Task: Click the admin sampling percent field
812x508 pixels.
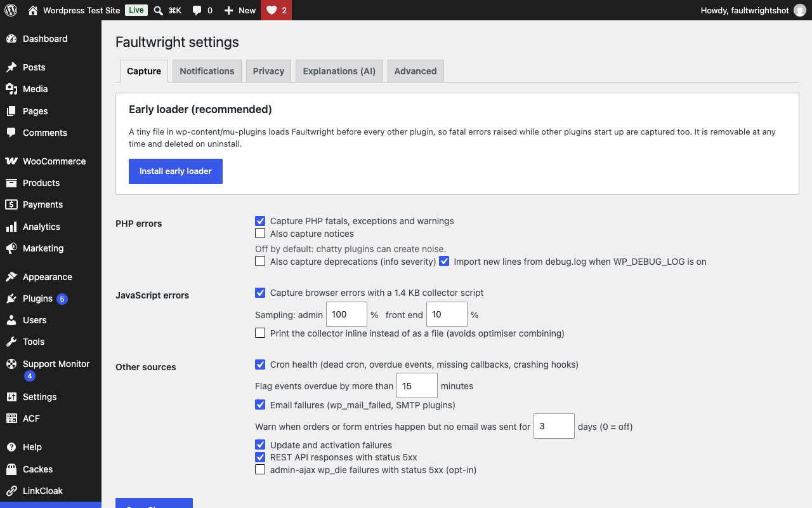Action: click(x=346, y=314)
